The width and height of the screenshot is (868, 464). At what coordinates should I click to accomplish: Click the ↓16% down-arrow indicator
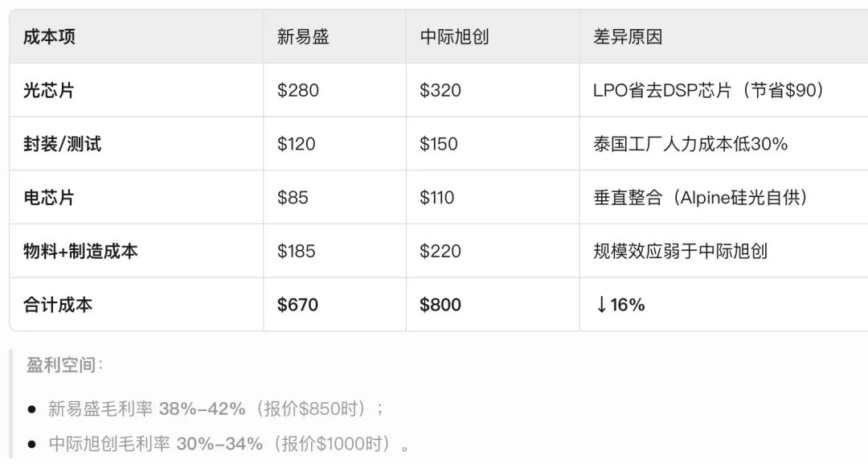tap(620, 305)
